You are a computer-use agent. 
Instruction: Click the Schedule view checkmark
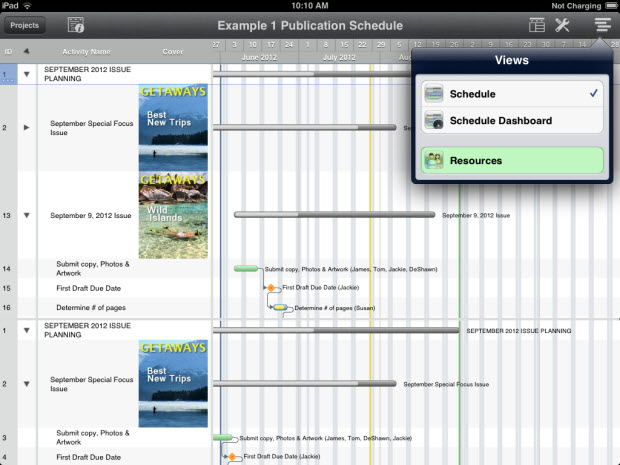coord(594,93)
